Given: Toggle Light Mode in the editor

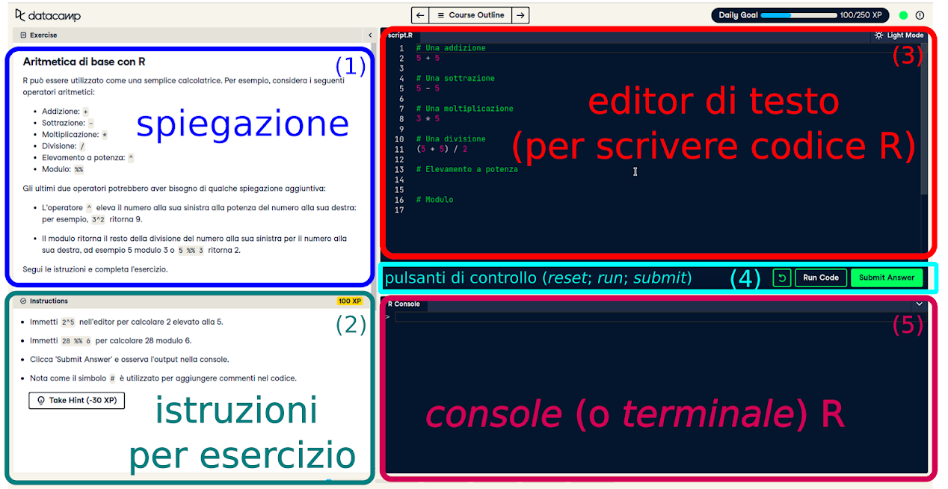Looking at the screenshot, I should pyautogui.click(x=899, y=36).
